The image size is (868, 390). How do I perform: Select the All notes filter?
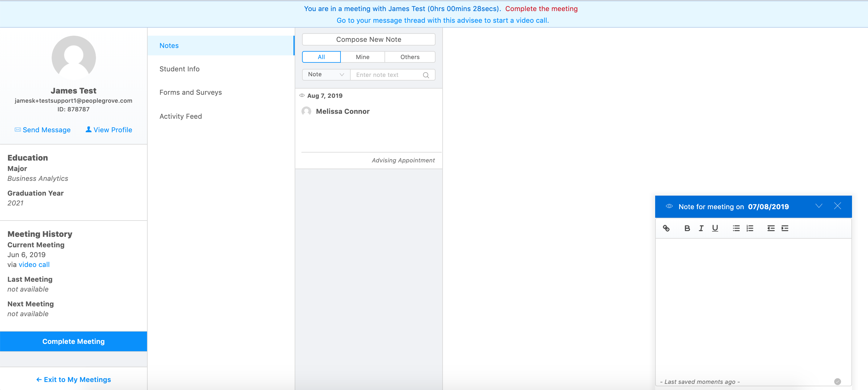[x=321, y=57]
